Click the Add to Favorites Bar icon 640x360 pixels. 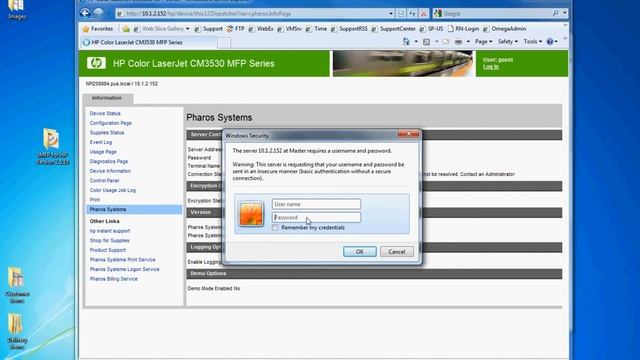tap(126, 29)
